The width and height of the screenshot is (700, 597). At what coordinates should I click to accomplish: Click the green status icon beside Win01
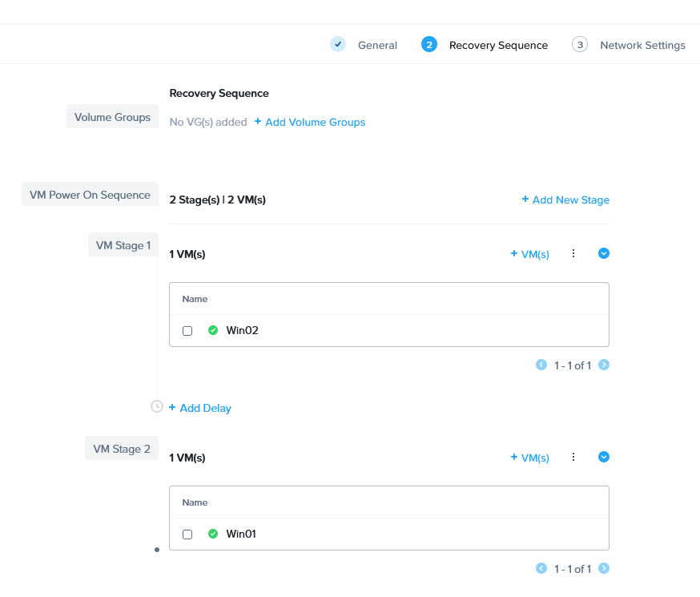tap(213, 534)
